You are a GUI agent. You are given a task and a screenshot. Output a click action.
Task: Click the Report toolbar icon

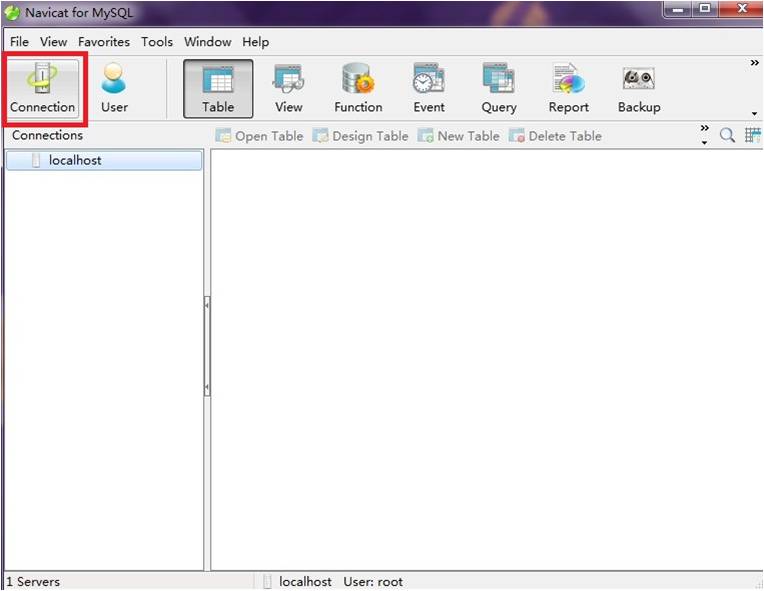pos(568,88)
